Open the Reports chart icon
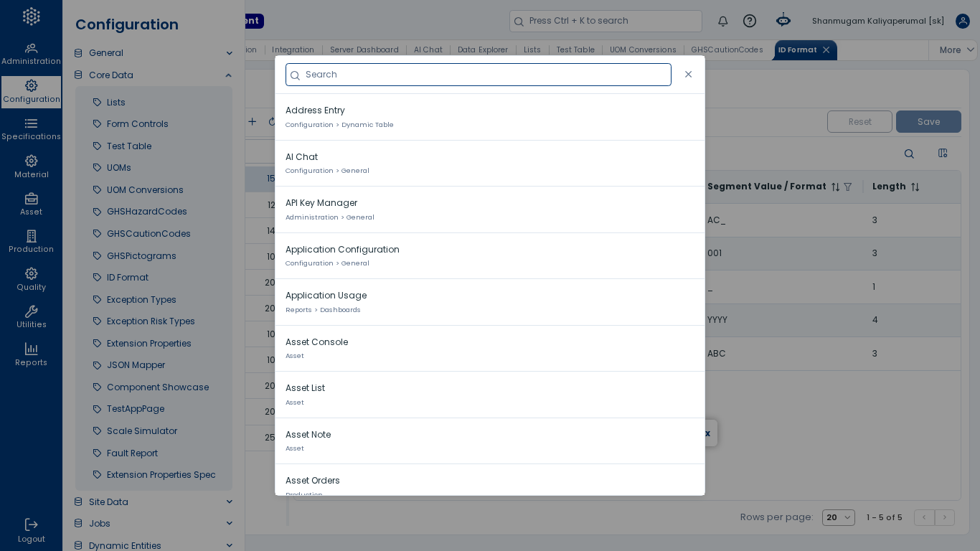This screenshot has width=980, height=551. 31,354
